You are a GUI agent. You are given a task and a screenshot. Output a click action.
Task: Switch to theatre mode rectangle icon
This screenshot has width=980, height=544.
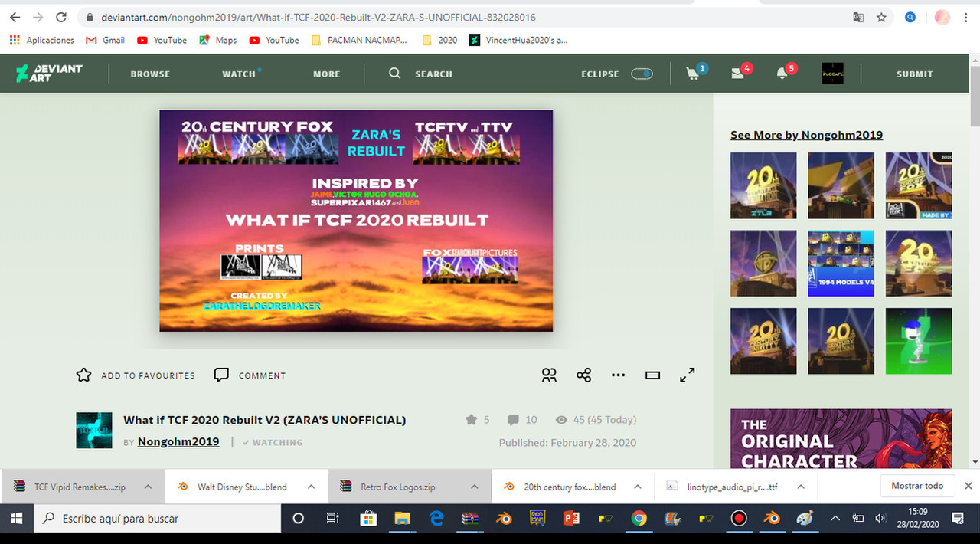pos(652,375)
